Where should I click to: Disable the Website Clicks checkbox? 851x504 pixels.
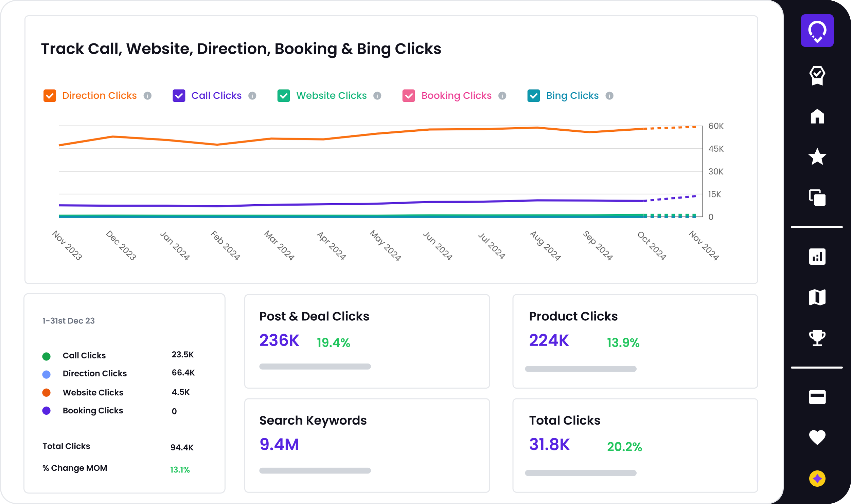point(283,96)
